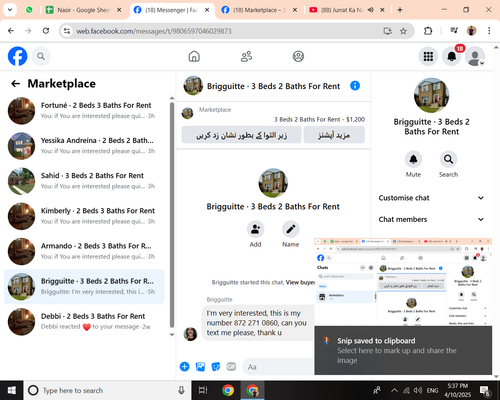The image size is (500, 400).
Task: Open conversation info blue icon
Action: click(355, 86)
